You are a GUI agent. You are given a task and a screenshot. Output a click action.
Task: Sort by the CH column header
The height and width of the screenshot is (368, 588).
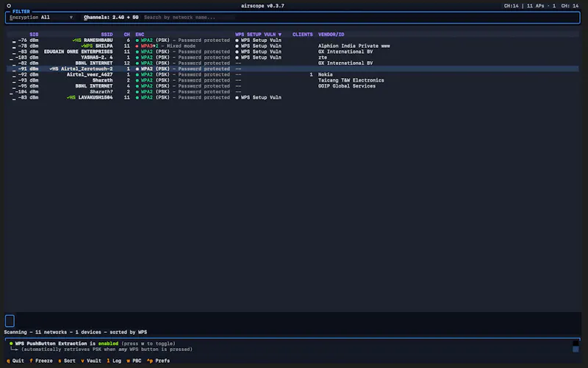coord(126,34)
